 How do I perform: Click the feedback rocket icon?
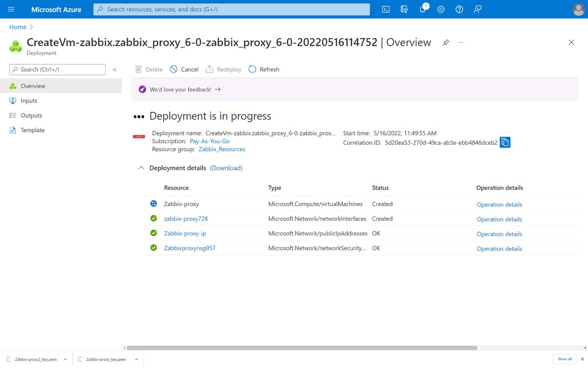tap(142, 89)
